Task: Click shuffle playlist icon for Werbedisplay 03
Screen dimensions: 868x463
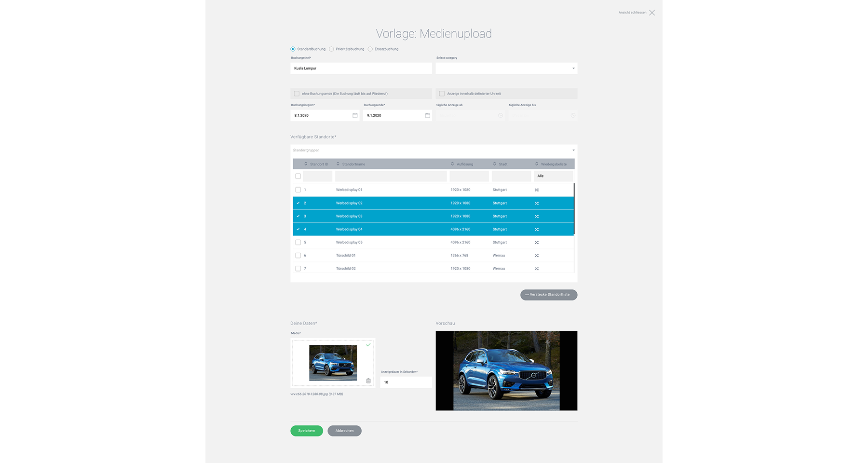Action: pos(537,216)
